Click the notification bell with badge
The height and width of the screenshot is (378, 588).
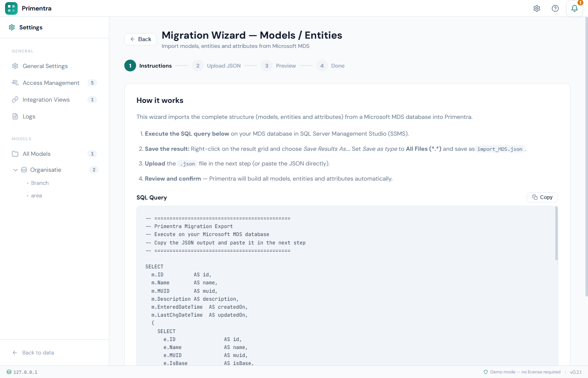tap(575, 8)
